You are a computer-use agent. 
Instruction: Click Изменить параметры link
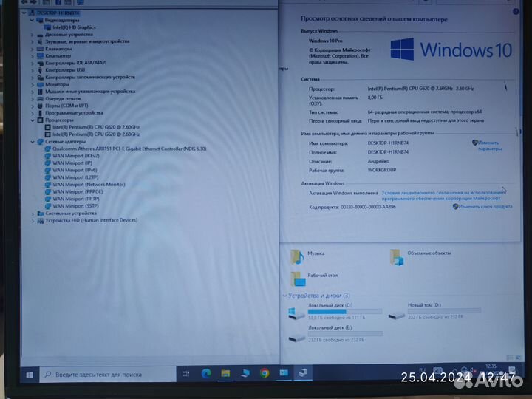[x=489, y=146]
